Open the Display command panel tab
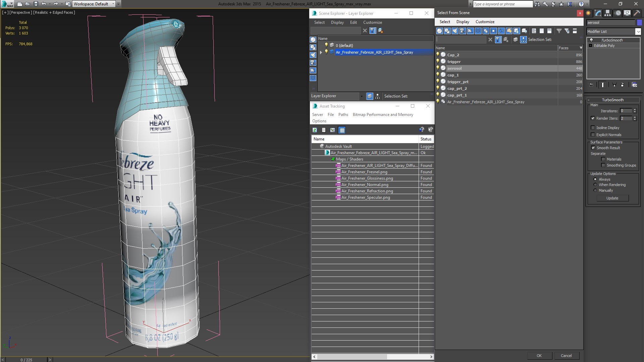Viewport: 644px width, 362px height. coord(627,13)
